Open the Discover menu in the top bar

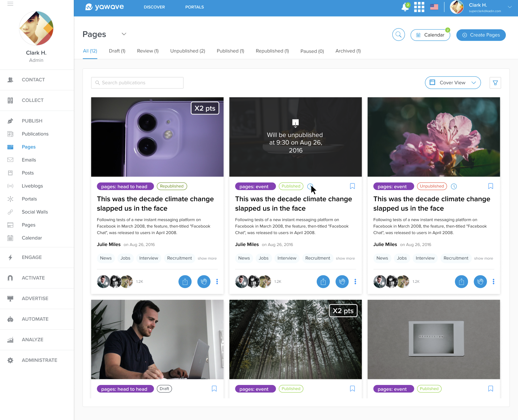(154, 7)
